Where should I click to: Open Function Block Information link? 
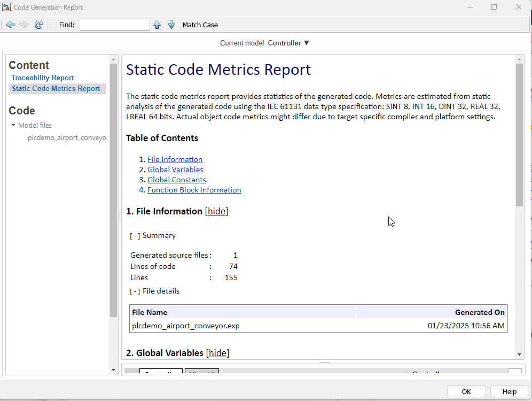pos(194,190)
